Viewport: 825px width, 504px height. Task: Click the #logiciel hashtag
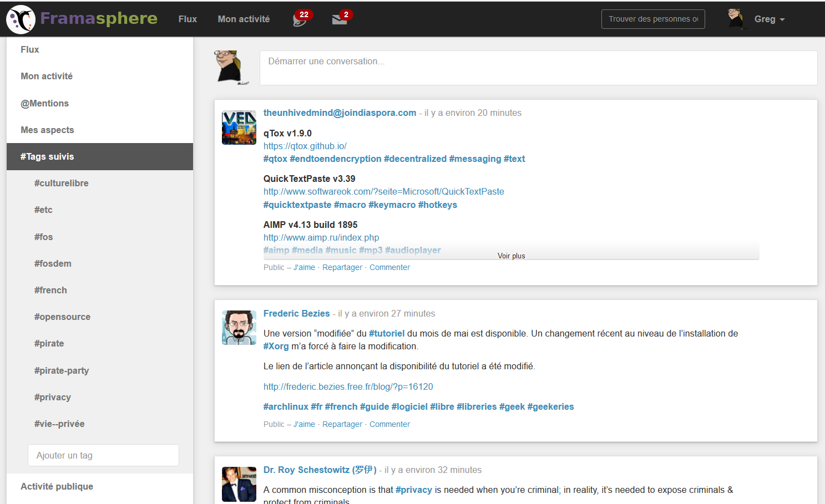(x=409, y=406)
